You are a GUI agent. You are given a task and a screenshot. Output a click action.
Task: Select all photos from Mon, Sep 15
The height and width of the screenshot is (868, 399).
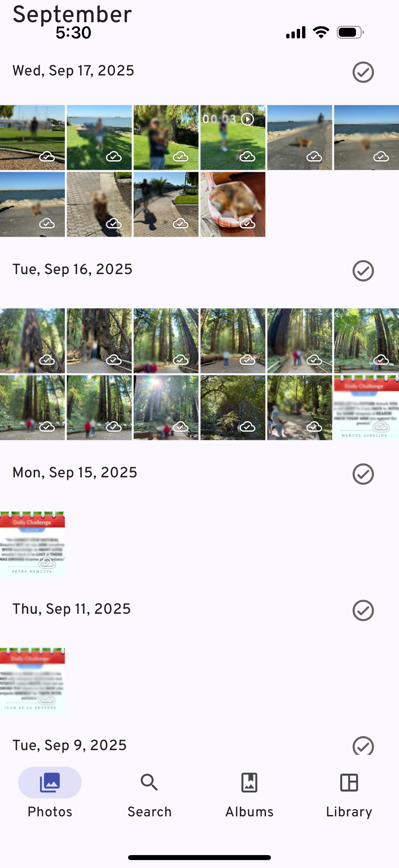coord(363,474)
